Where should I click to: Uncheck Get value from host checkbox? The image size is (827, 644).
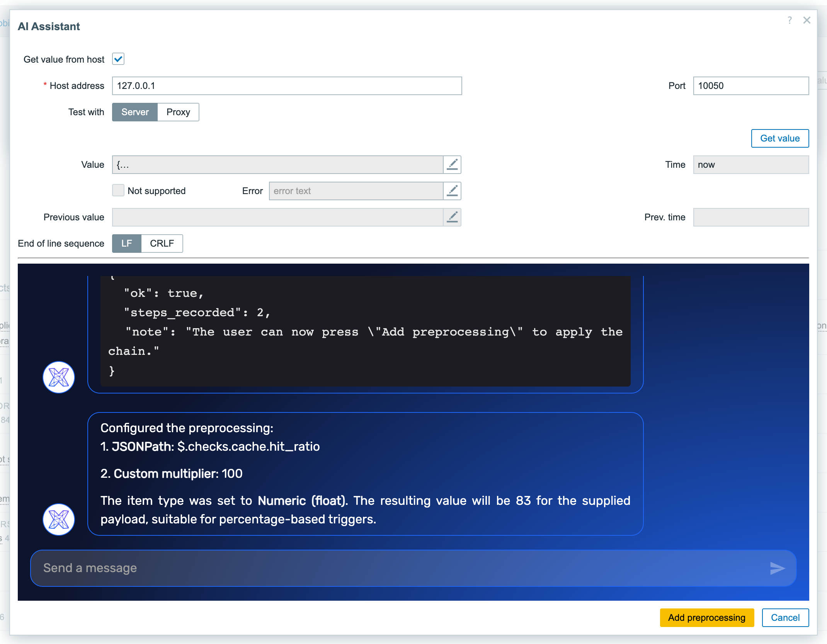point(118,59)
